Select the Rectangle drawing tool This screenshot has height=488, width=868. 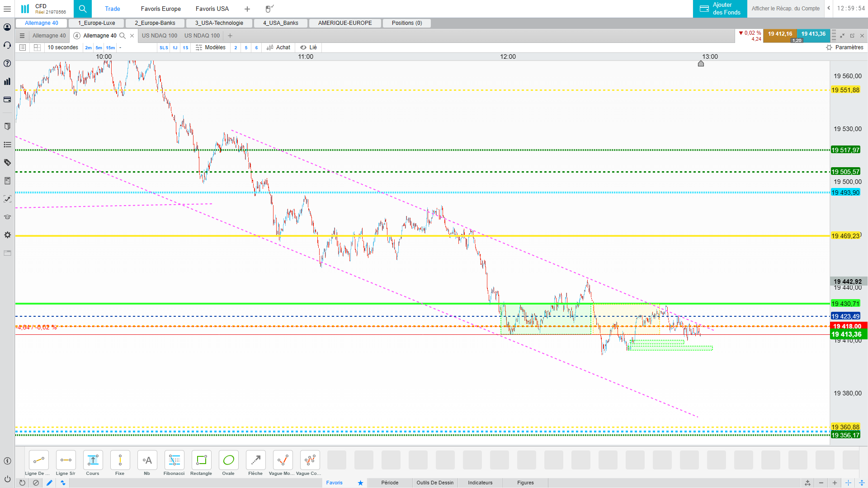click(201, 460)
